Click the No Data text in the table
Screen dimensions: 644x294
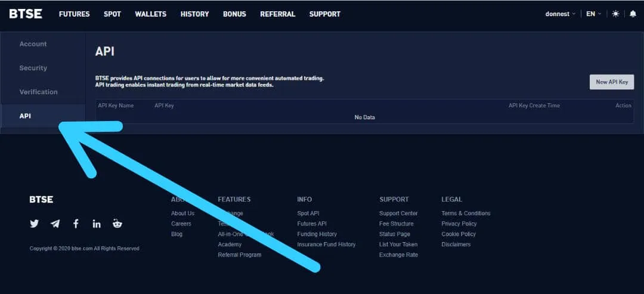(x=365, y=117)
